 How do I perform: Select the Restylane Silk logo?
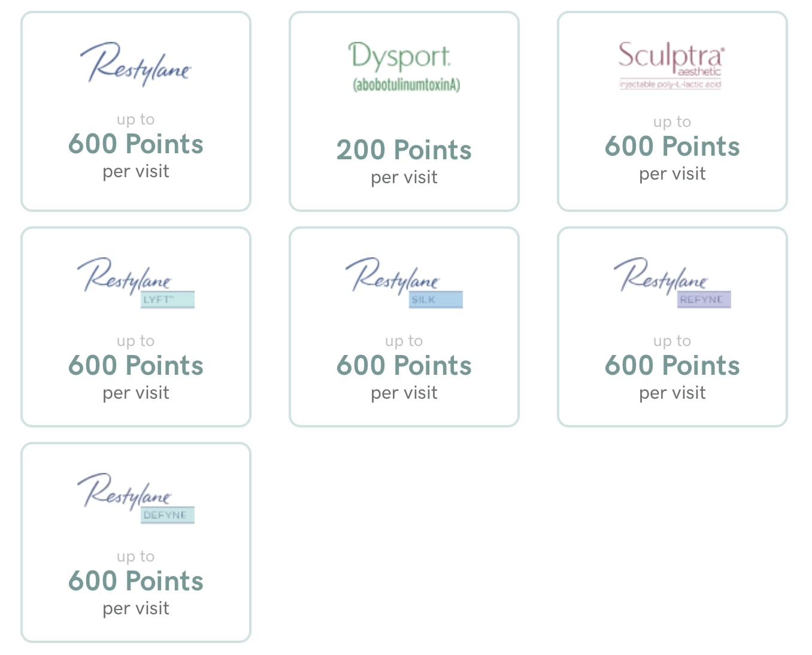[x=404, y=283]
